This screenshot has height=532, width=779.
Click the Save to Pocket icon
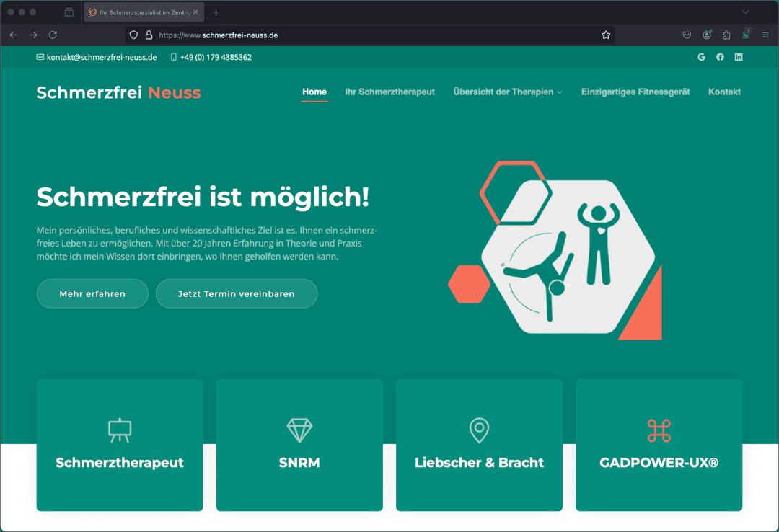(687, 35)
